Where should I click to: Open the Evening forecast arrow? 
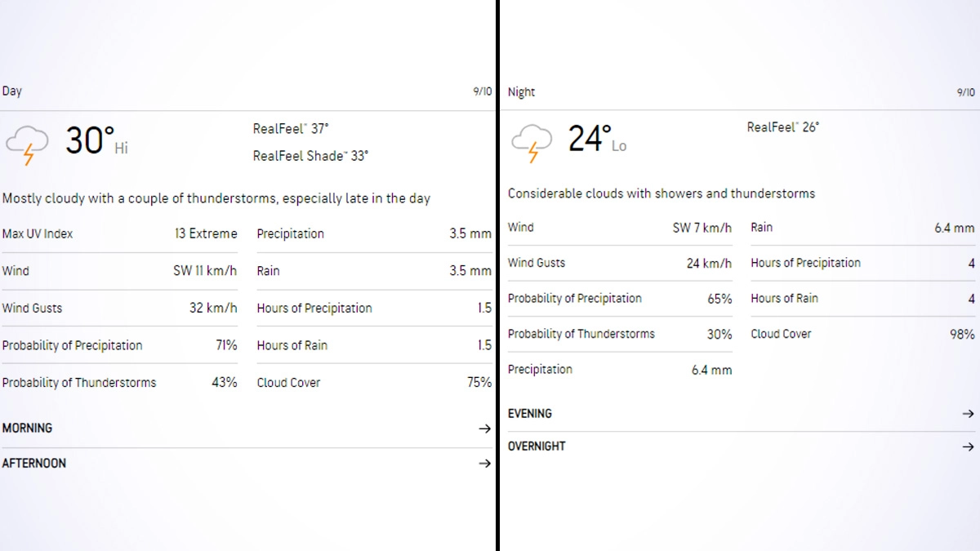(x=968, y=414)
